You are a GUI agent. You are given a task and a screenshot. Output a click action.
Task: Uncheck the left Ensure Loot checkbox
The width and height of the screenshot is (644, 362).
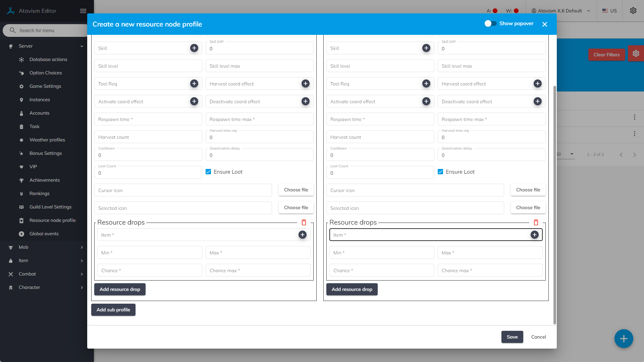[x=208, y=172]
